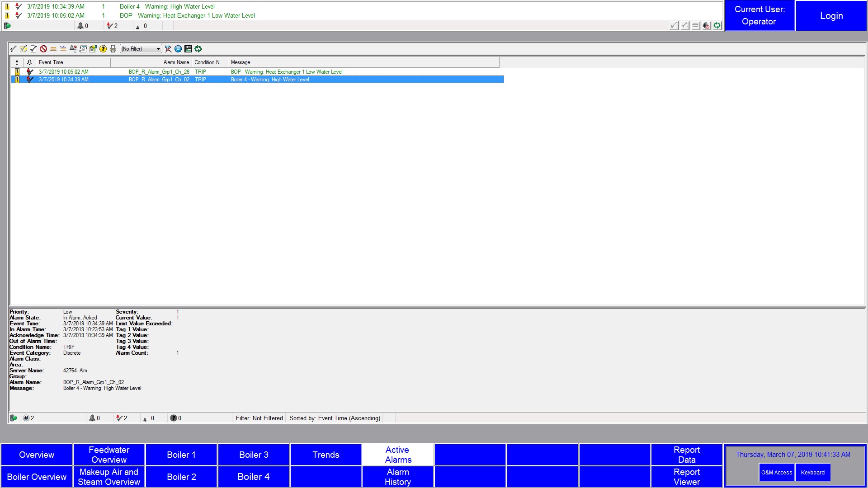Open the Trends screen
Viewport: 868px width, 488px height.
coord(325,455)
